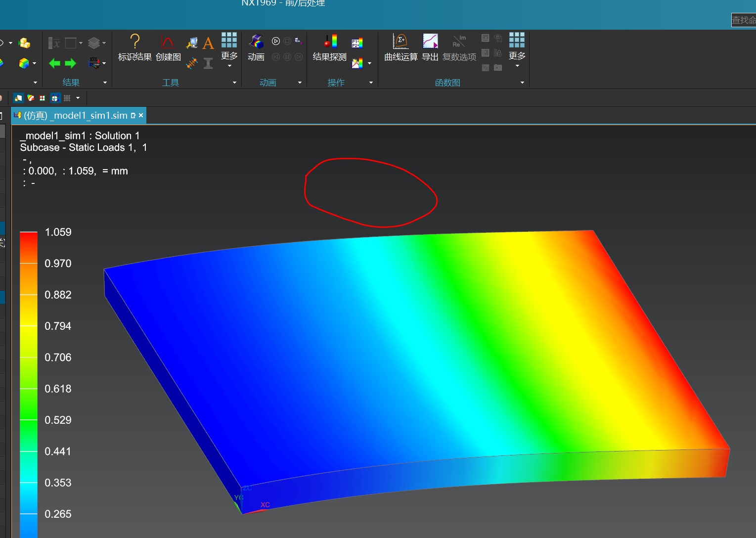Expand dropdown beside 10% deformation icon

click(104, 63)
